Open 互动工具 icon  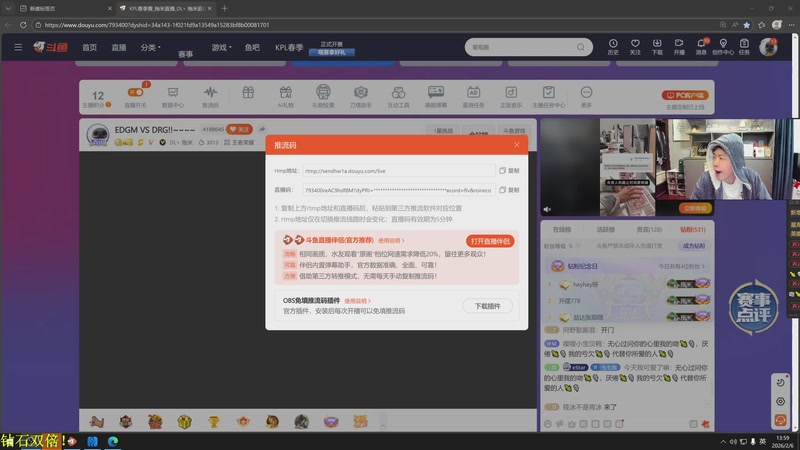click(x=398, y=96)
